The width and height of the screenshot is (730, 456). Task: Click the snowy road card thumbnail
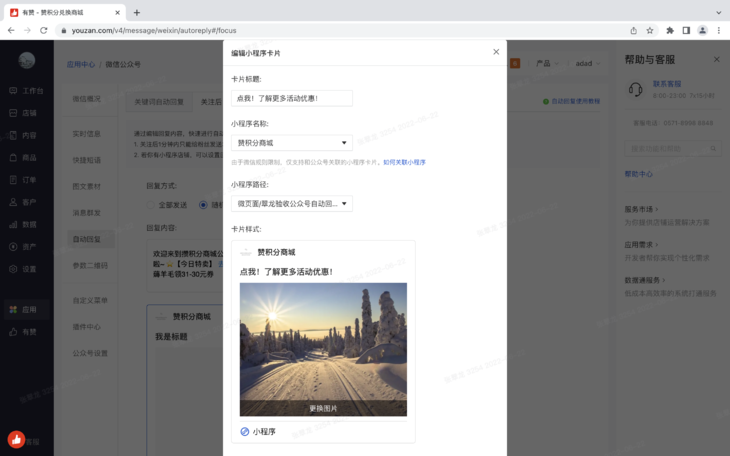pyautogui.click(x=323, y=340)
